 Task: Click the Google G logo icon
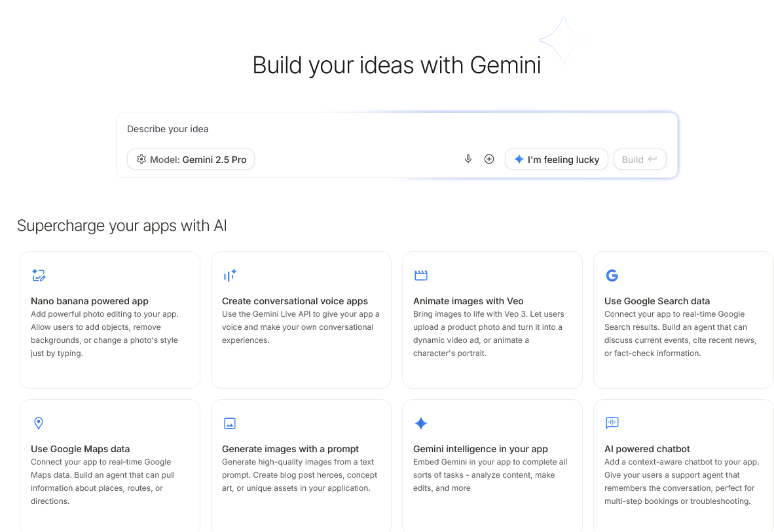coord(612,275)
